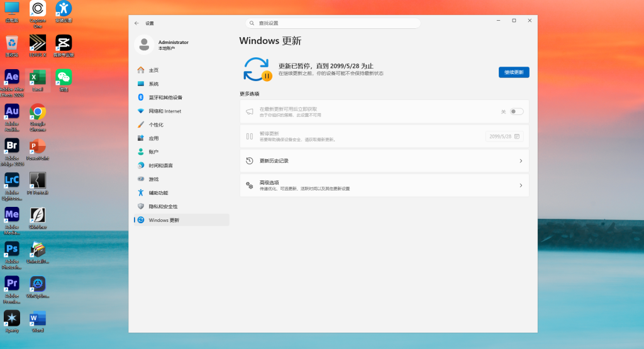Go to 主页 (Home) in sidebar
Screen dimensions: 644x349
pyautogui.click(x=182, y=70)
